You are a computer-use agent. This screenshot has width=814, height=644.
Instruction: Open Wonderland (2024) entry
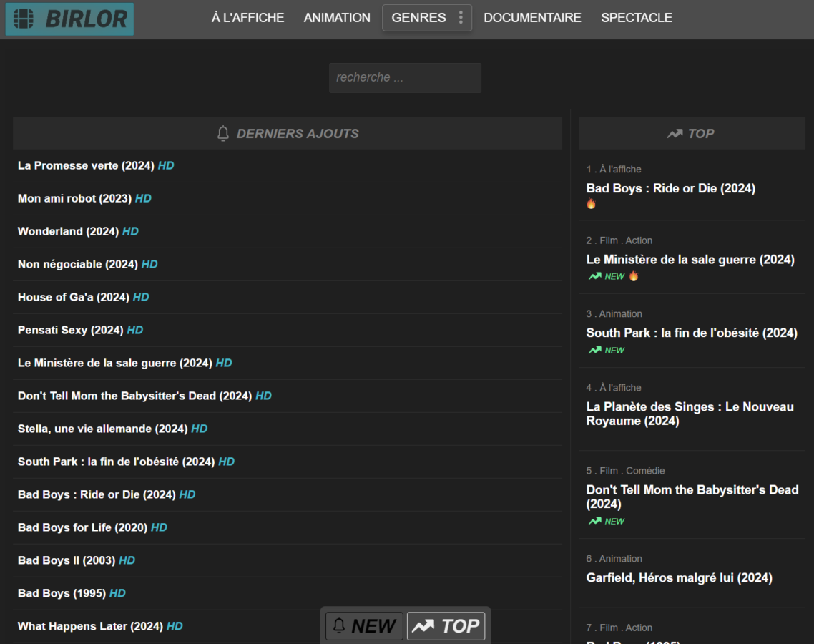coord(69,231)
